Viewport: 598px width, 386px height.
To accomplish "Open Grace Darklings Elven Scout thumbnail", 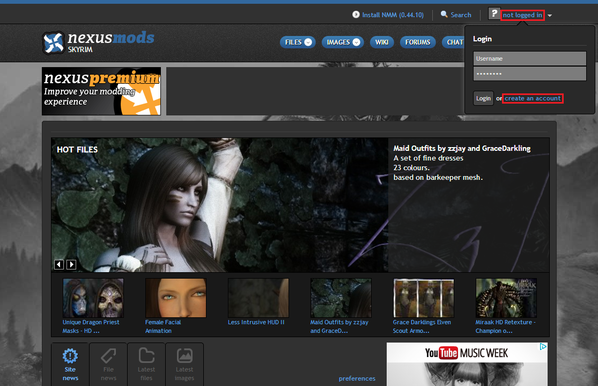I will pyautogui.click(x=424, y=298).
